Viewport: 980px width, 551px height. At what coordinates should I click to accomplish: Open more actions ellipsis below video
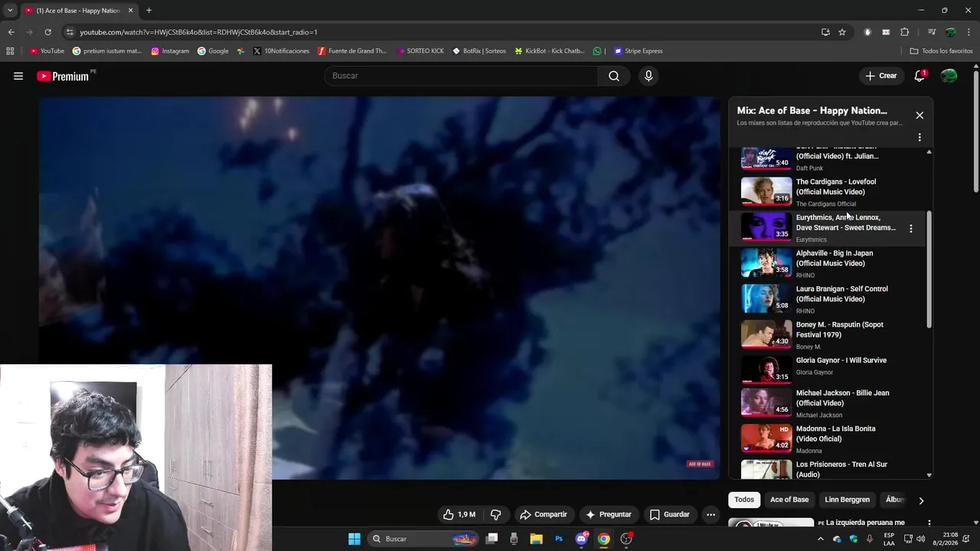(710, 514)
